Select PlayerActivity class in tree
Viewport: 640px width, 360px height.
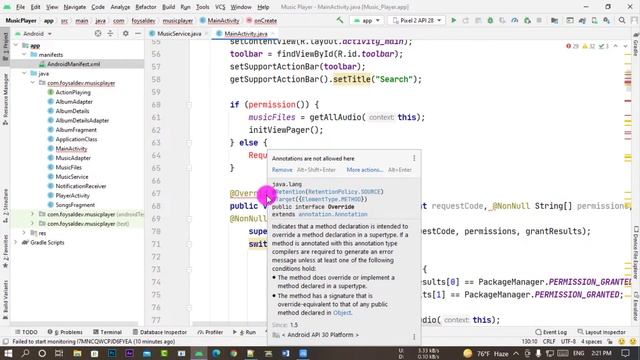tap(72, 196)
